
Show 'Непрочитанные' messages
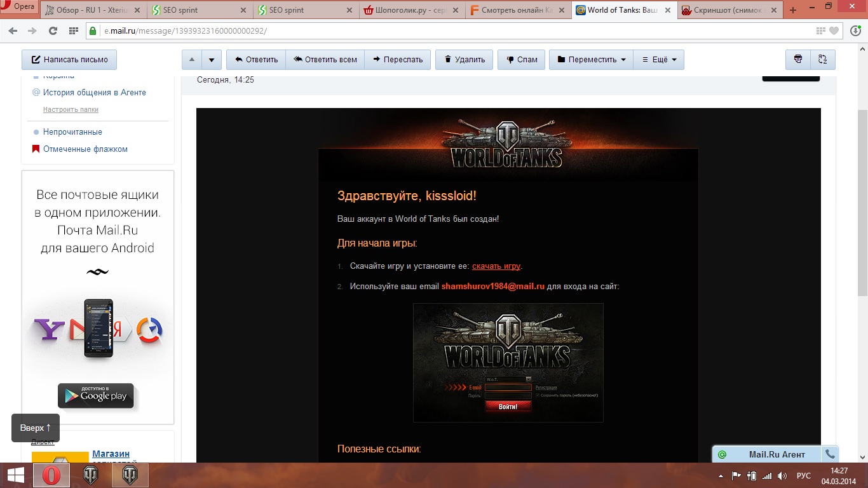[72, 132]
